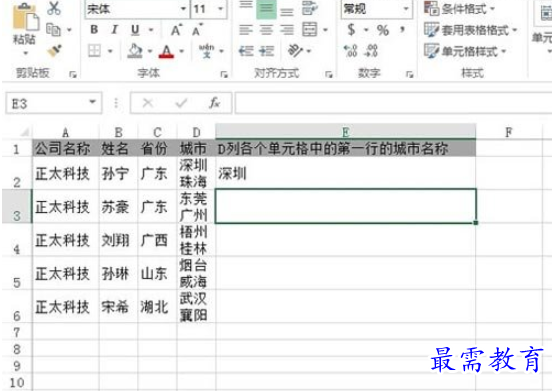The image size is (552, 391).
Task: Toggle Italic formatting
Action: (114, 30)
